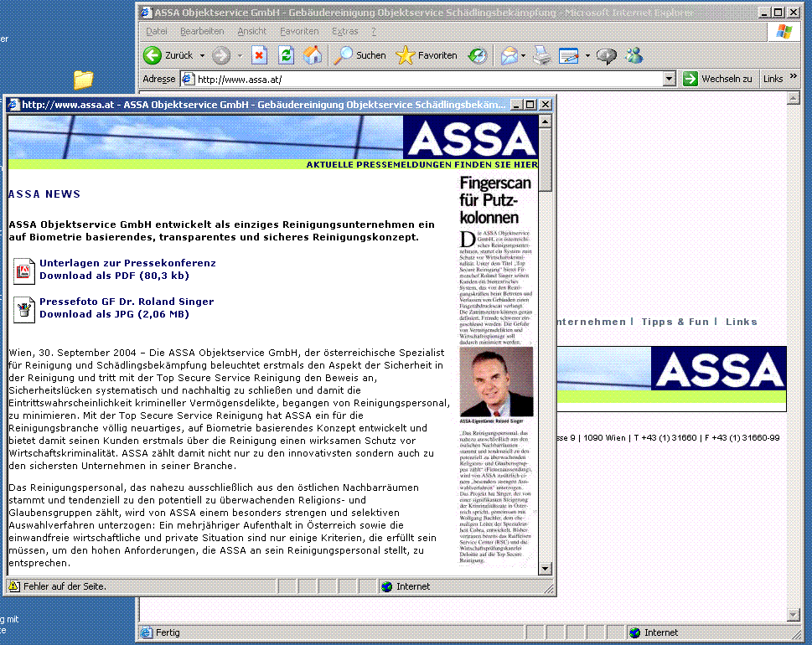Click Pressefoto GF Dr. Roland Singer link

click(x=126, y=302)
